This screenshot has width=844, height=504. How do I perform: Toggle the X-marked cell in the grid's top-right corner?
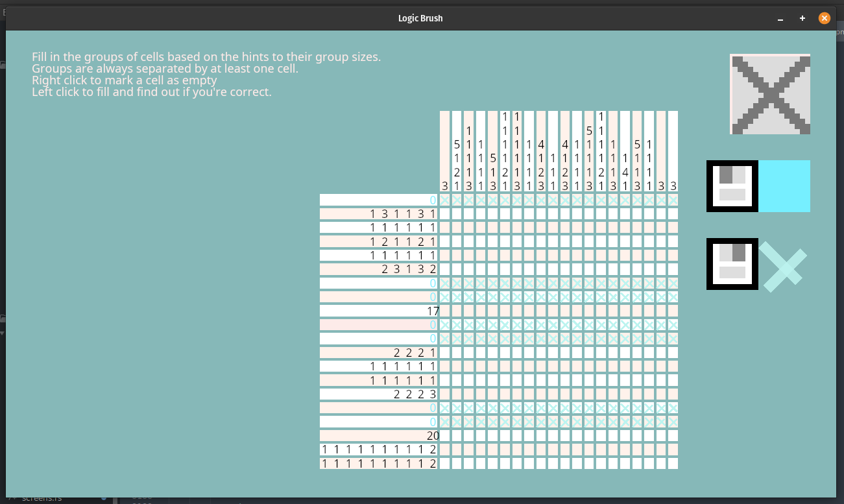click(673, 200)
